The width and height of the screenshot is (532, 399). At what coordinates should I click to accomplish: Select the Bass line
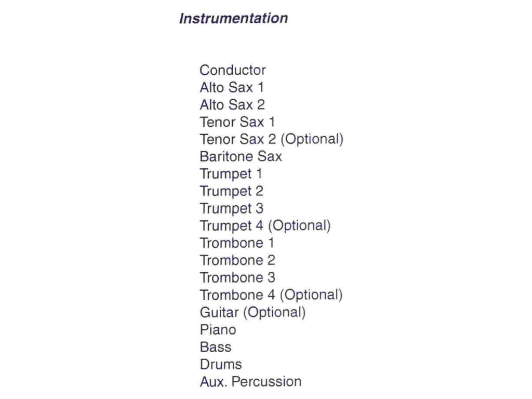point(216,348)
